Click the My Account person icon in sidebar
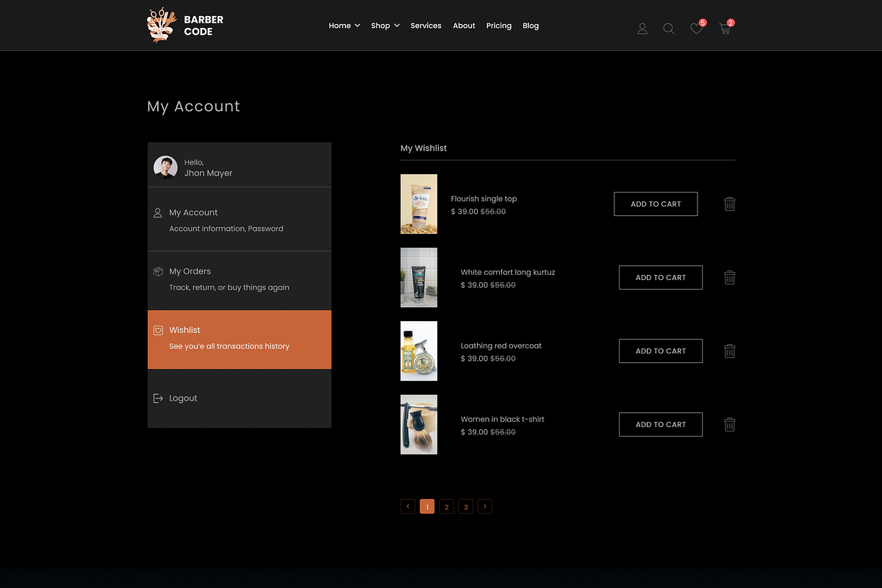Image resolution: width=882 pixels, height=588 pixels. click(x=157, y=213)
